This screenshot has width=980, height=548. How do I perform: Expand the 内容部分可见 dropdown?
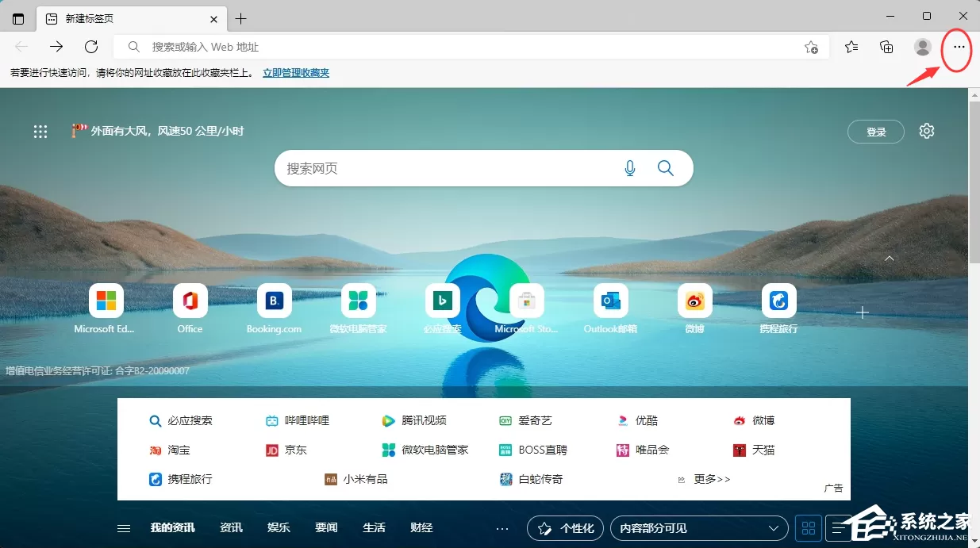tap(699, 528)
